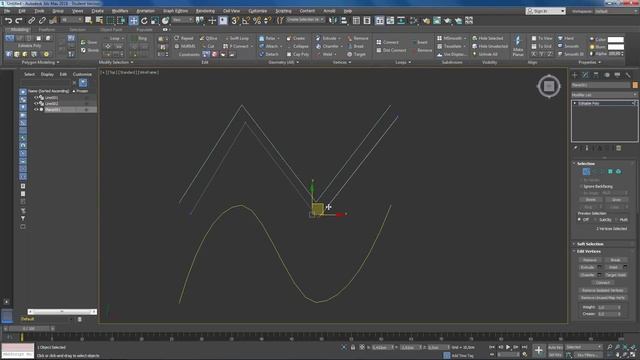640x360 pixels.
Task: Activate the Select and Link tool
Action: pos(31,20)
